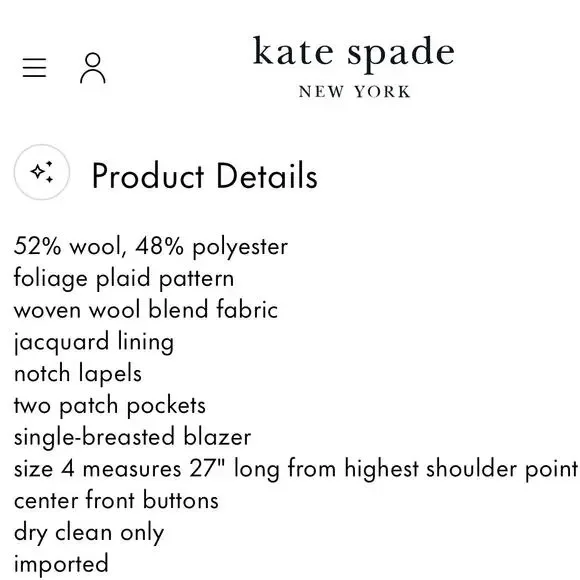Open the user account profile icon

coord(93,68)
